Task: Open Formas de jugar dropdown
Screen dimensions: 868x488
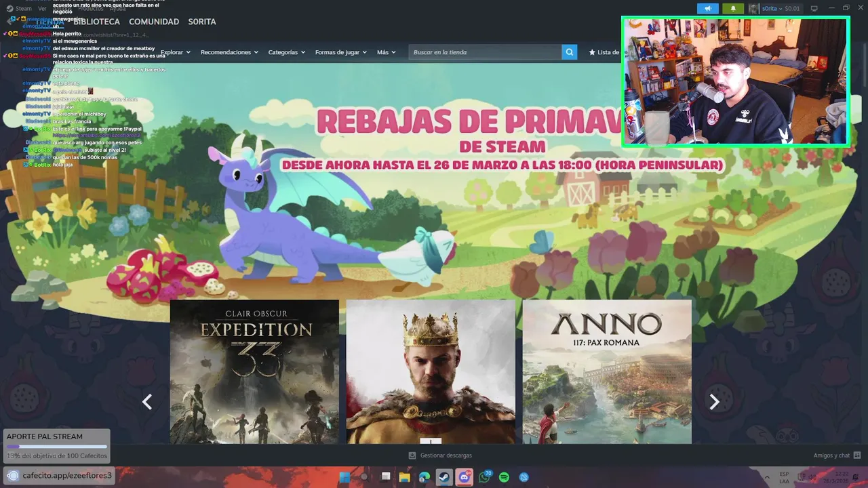Action: coord(340,52)
